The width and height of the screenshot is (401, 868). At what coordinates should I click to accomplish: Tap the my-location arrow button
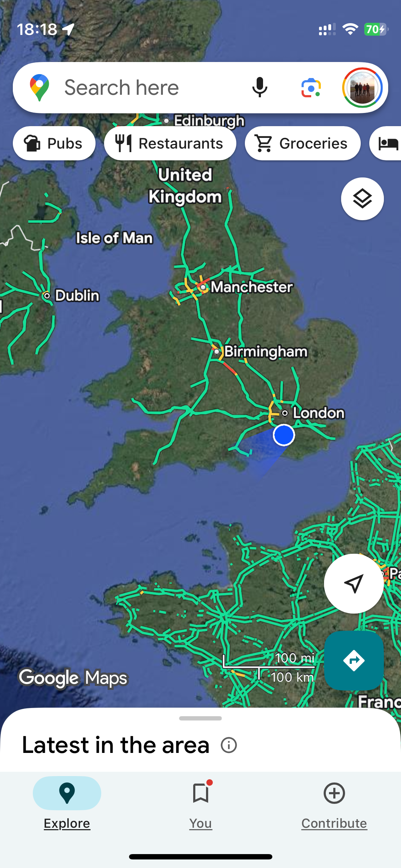354,584
